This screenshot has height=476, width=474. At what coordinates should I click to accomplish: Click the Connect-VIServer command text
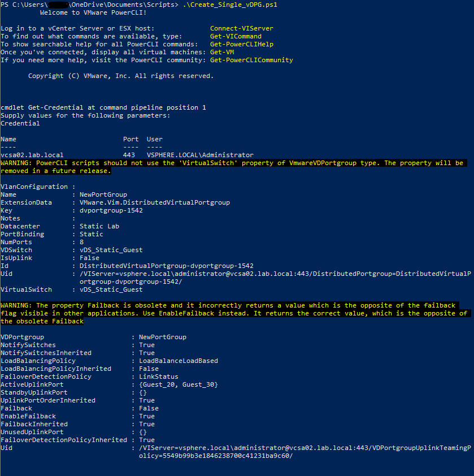(x=241, y=28)
